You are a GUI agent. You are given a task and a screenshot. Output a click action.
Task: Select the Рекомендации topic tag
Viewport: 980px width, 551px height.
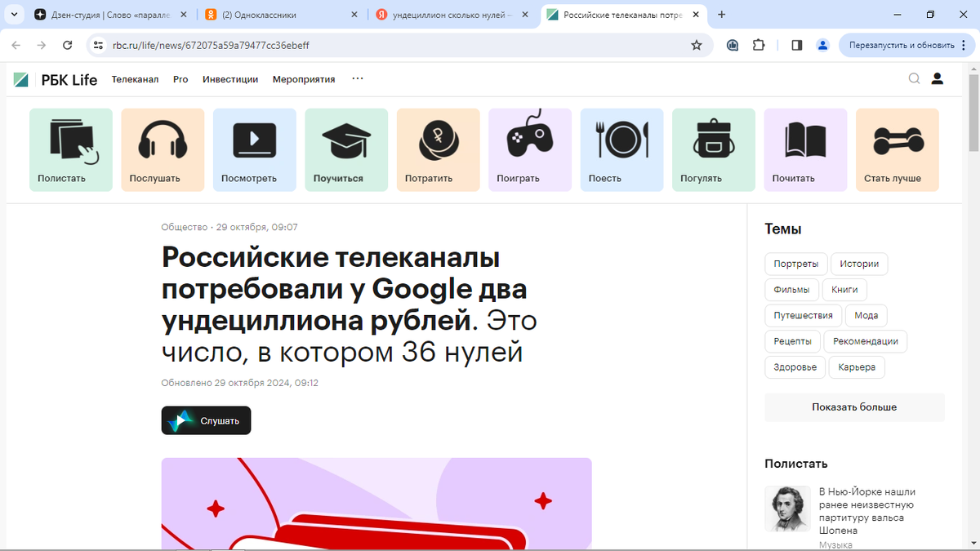click(x=866, y=341)
